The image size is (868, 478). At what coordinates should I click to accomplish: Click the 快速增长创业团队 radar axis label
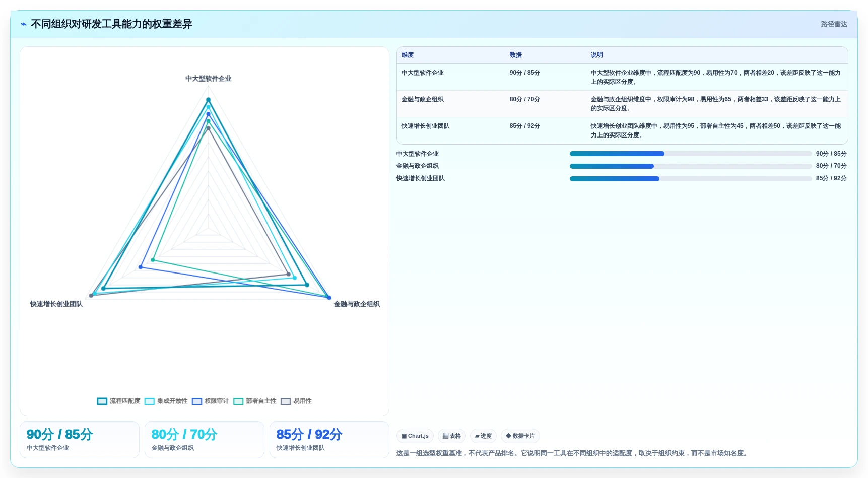click(x=56, y=304)
